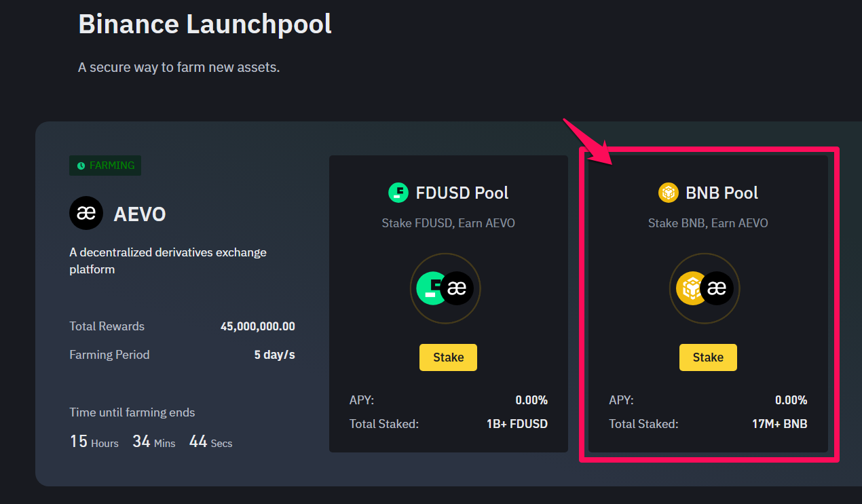Click the BNB coin icon beside BNB Pool title
The width and height of the screenshot is (862, 504).
coord(669,193)
